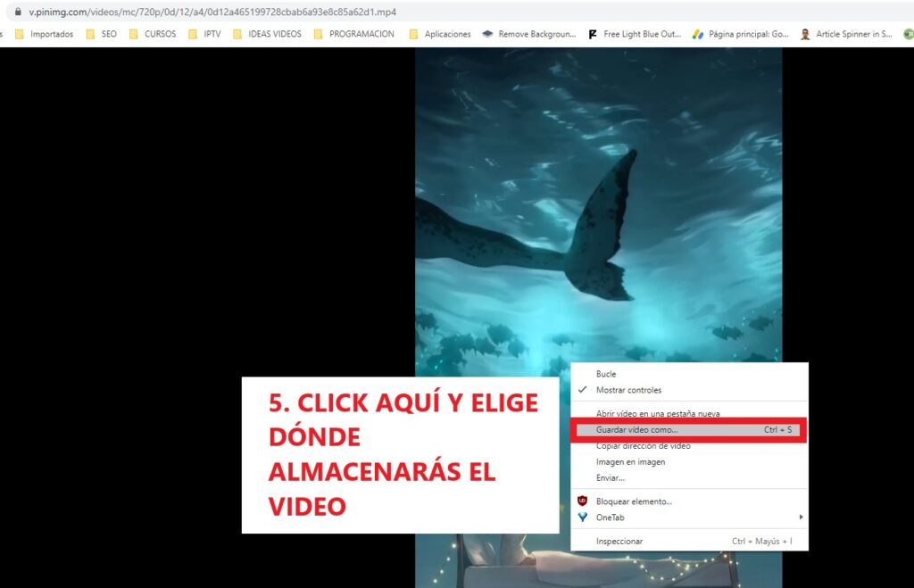Open the PROGRAMACION bookmarks folder
The width and height of the screenshot is (914, 588).
coord(353,35)
